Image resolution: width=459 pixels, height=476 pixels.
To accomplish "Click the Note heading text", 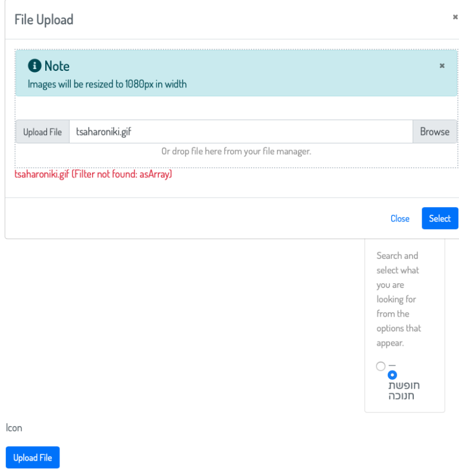I will pos(57,66).
